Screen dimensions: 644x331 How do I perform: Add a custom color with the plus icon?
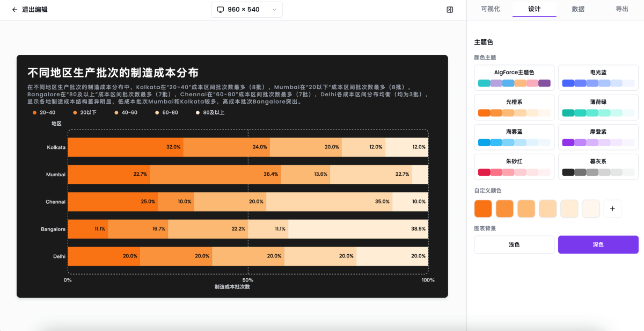[612, 208]
